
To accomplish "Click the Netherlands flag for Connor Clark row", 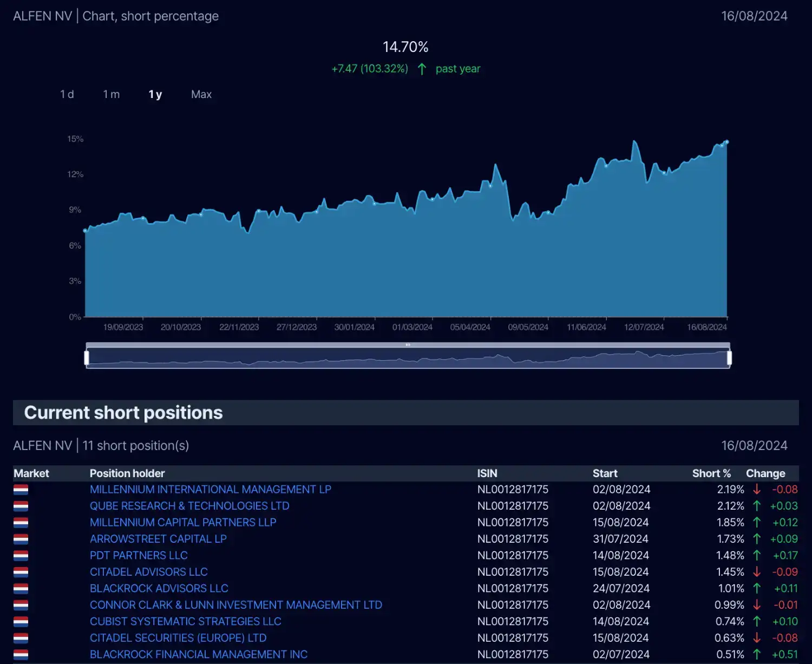I will pyautogui.click(x=21, y=606).
